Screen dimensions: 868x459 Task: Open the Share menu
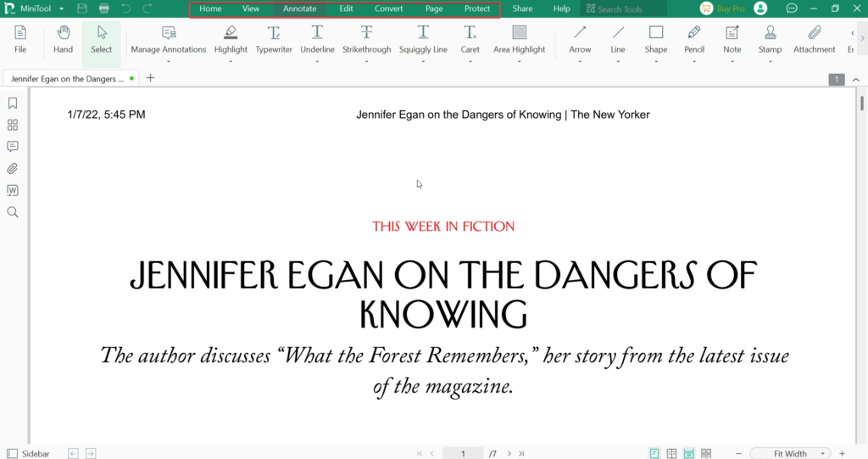[522, 8]
